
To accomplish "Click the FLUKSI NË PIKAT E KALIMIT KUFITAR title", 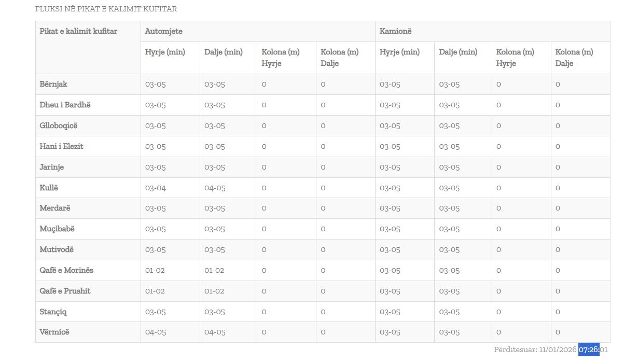I will [x=106, y=9].
